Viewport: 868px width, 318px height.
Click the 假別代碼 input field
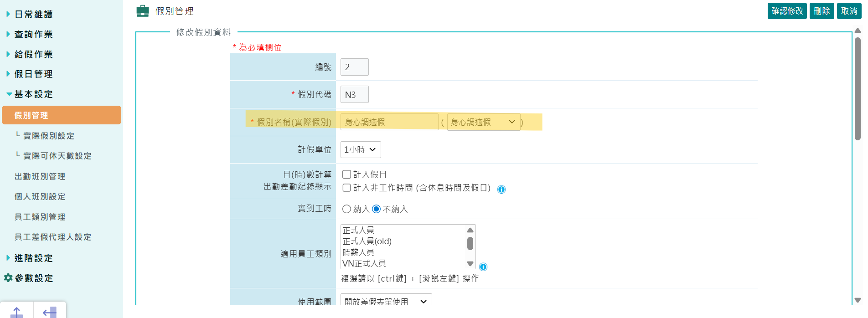354,95
